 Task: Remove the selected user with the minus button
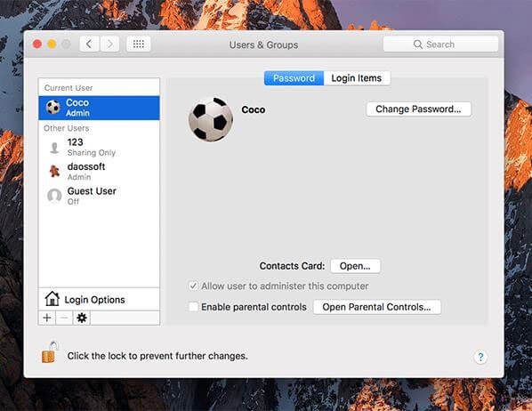click(64, 318)
